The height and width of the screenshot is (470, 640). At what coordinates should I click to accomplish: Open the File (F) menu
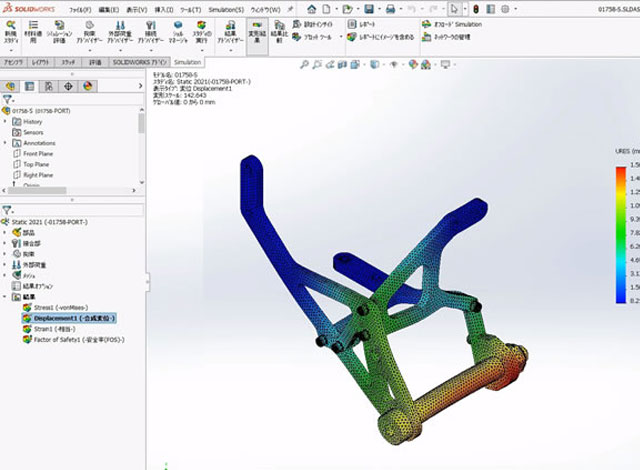80,9
